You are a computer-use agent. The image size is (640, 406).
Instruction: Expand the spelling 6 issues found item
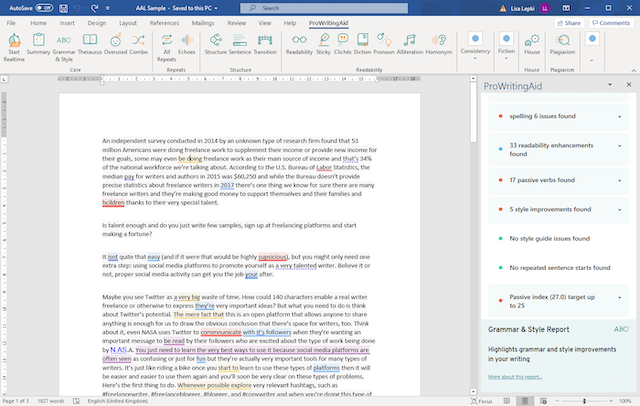coord(620,117)
